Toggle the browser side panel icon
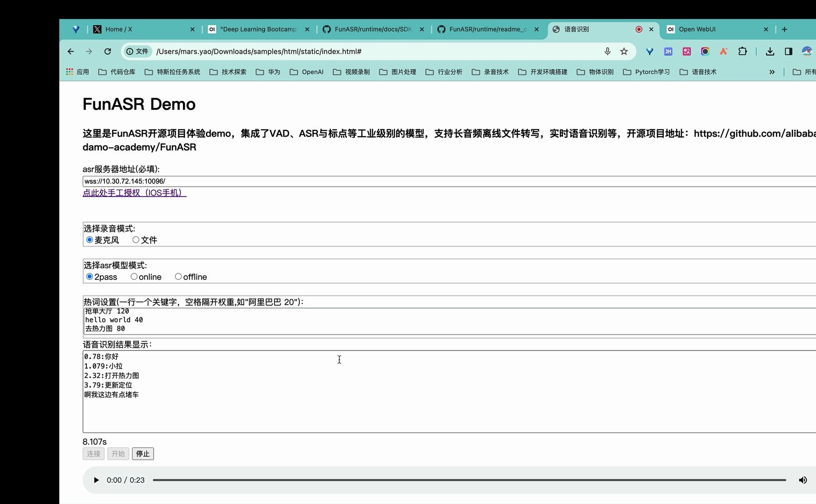 (788, 51)
